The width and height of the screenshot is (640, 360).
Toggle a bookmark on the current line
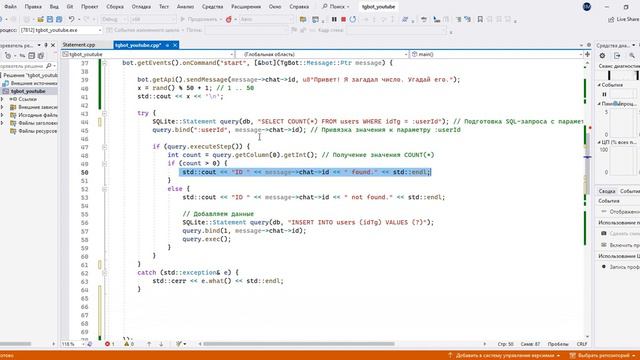[480, 19]
